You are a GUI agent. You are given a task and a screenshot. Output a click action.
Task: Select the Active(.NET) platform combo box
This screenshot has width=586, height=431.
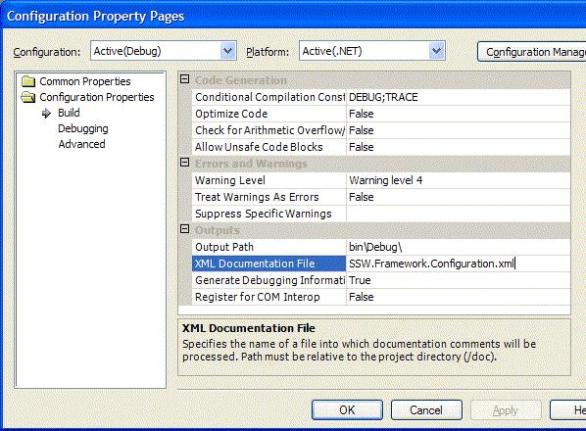[372, 51]
